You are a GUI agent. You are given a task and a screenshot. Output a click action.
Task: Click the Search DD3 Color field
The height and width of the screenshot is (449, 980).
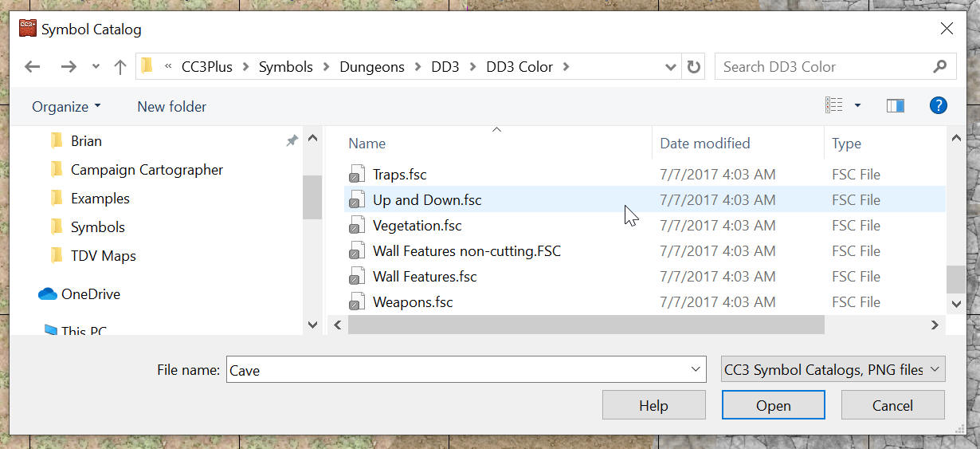click(825, 67)
